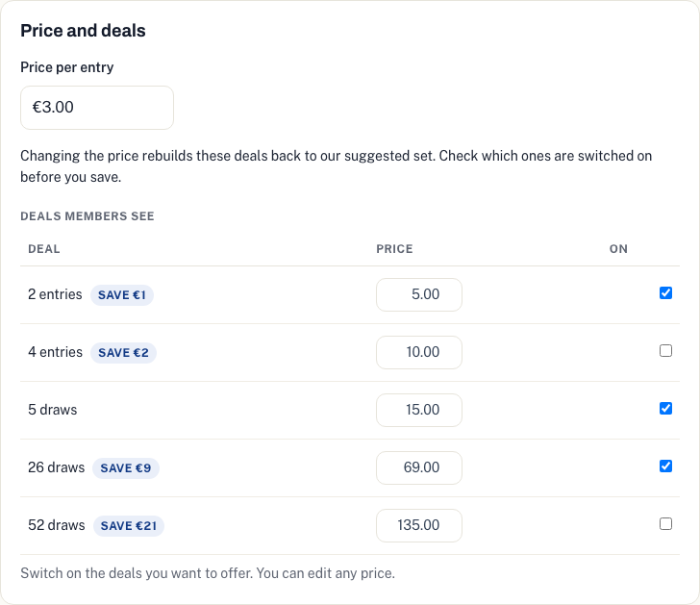Select the '2 entries' deal label
This screenshot has height=605, width=700.
[55, 294]
